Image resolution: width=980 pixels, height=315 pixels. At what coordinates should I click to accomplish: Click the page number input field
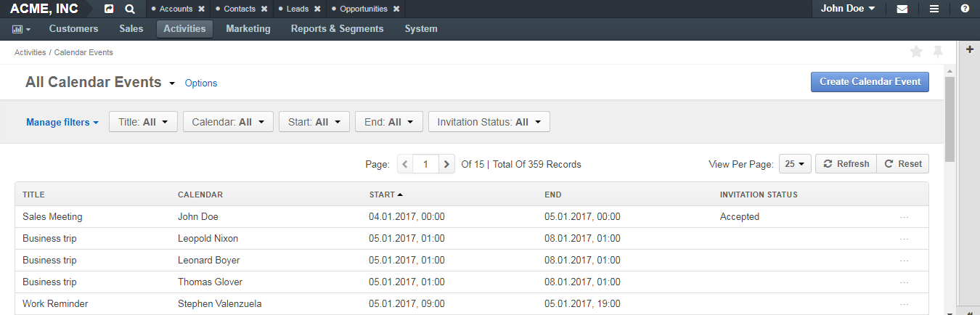426,164
